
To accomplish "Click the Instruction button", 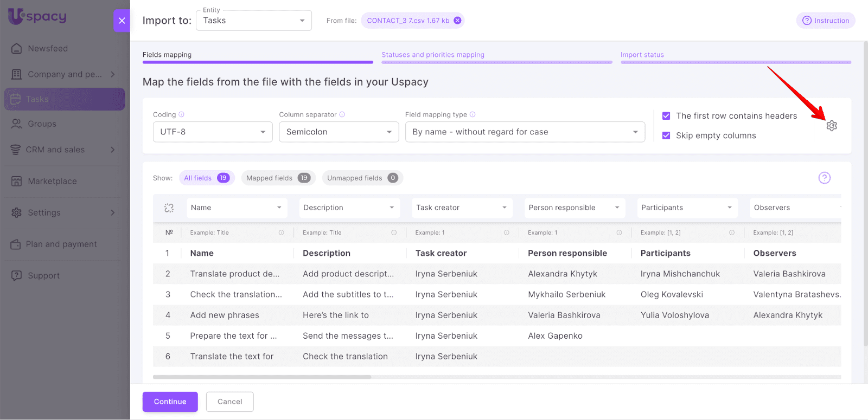I will (x=825, y=21).
